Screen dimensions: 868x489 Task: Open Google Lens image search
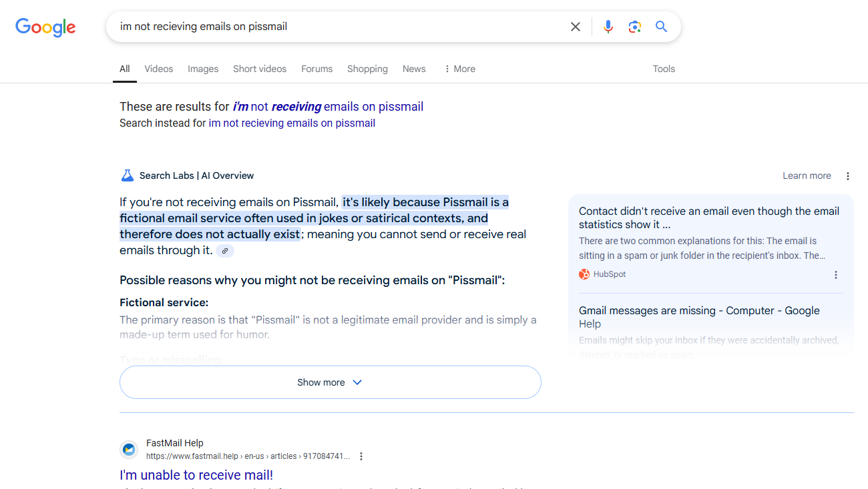tap(634, 27)
